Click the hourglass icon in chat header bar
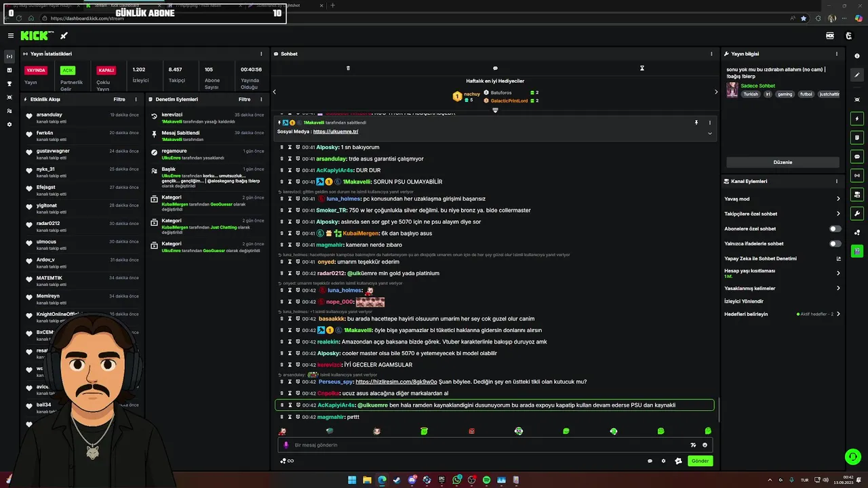This screenshot has height=488, width=868. tap(642, 68)
